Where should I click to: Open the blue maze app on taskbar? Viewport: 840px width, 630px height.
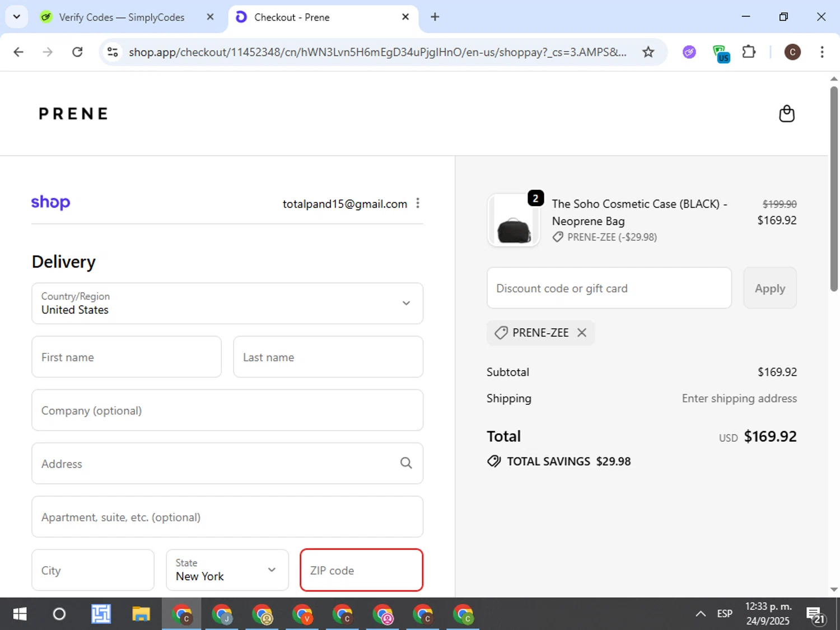point(101,614)
